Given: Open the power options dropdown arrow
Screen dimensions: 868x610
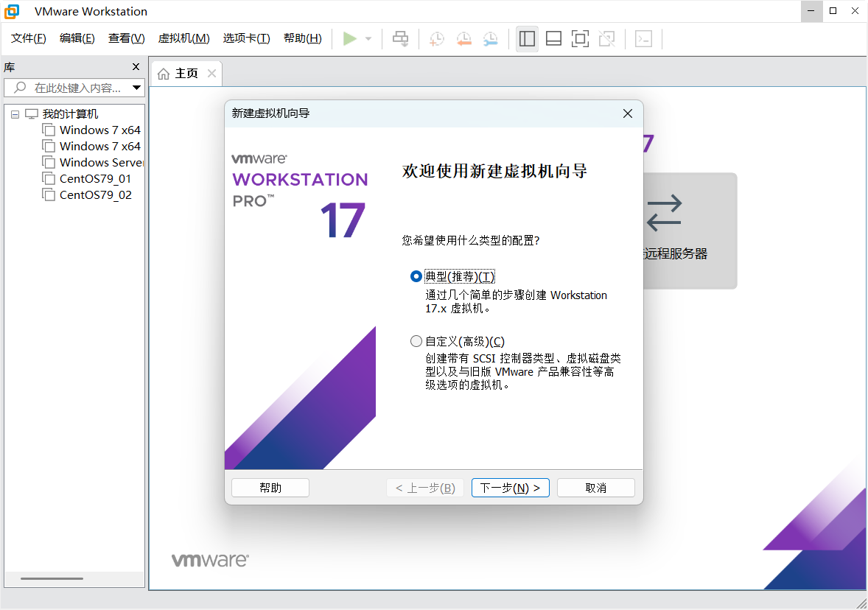Looking at the screenshot, I should 368,39.
